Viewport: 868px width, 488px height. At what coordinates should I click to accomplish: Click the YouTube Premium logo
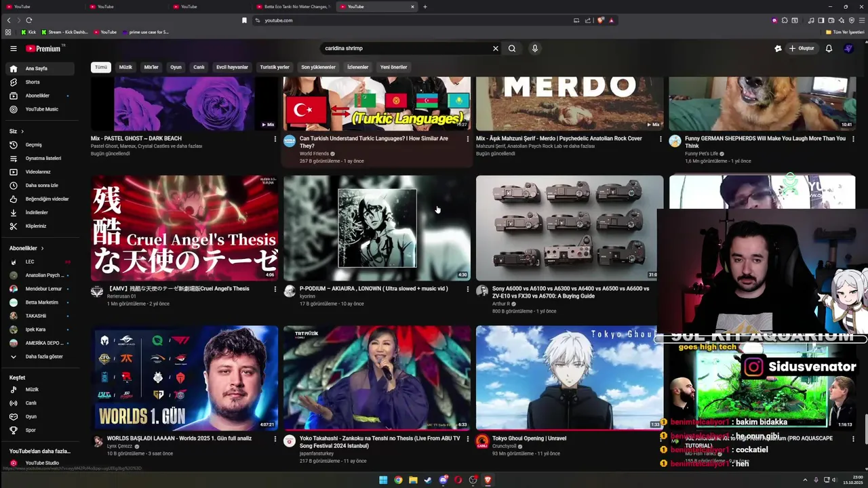(x=43, y=48)
